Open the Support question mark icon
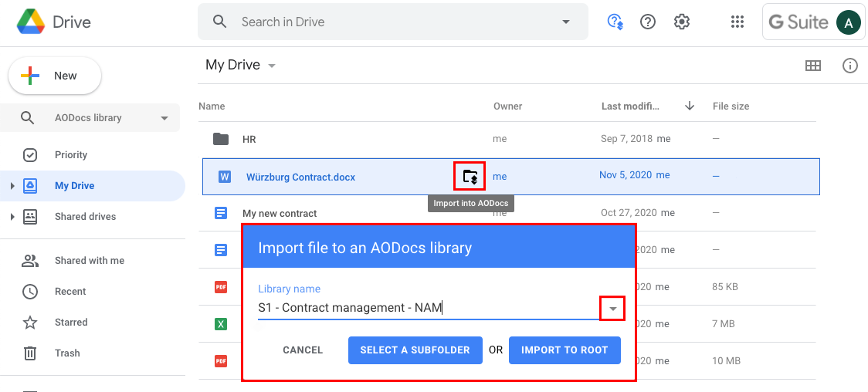The height and width of the screenshot is (392, 868). 648,22
